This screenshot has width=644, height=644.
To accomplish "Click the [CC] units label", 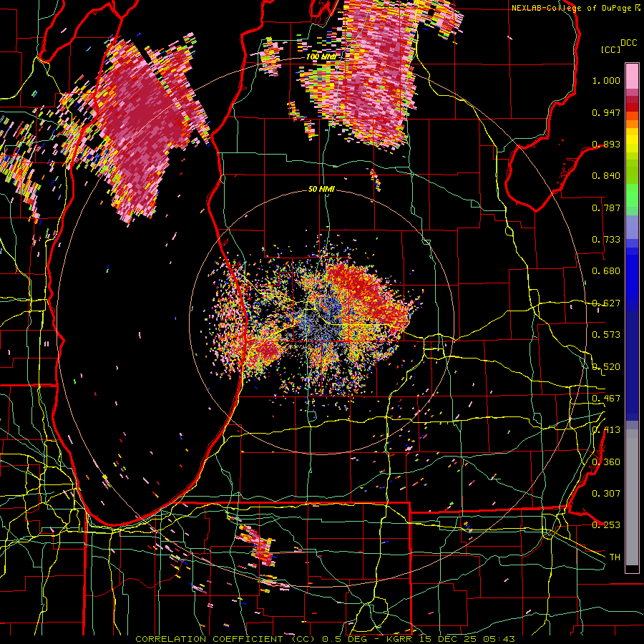I will (610, 49).
